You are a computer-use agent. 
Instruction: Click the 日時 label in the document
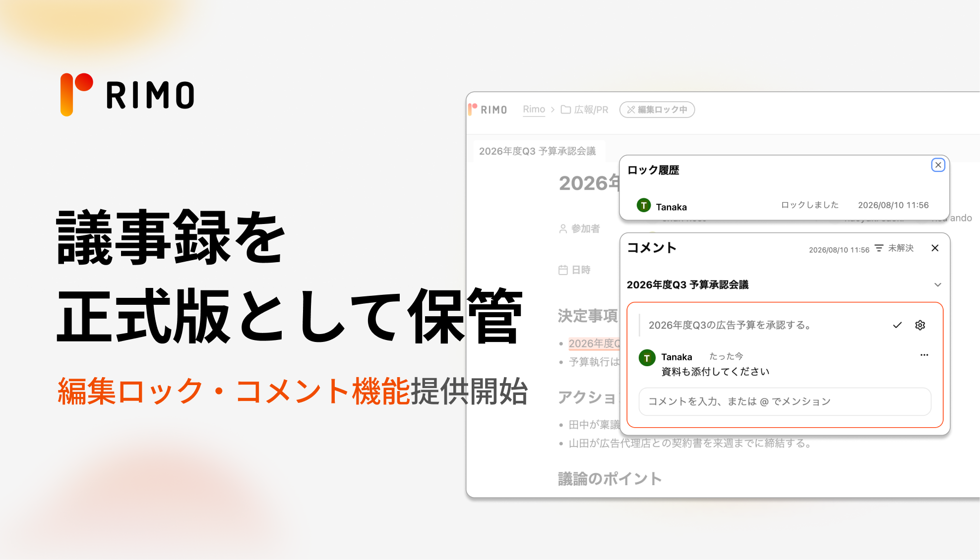pos(581,270)
